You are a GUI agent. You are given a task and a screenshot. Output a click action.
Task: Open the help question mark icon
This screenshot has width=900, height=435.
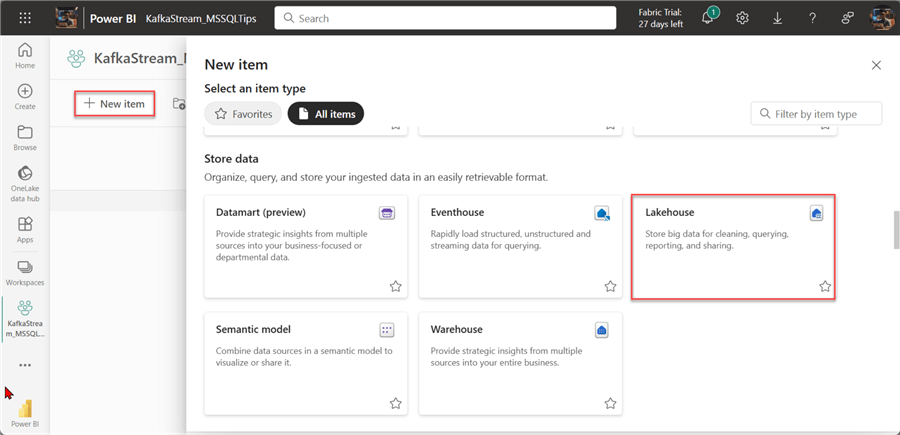(x=811, y=18)
